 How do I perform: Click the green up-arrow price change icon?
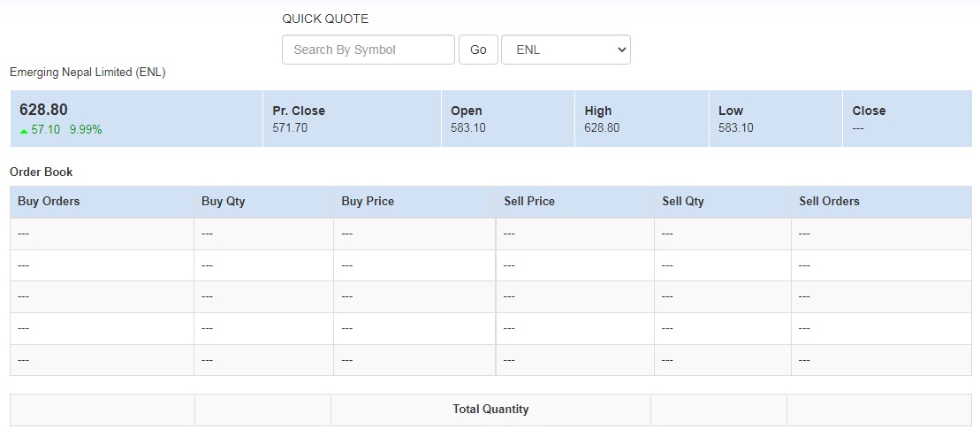tap(24, 130)
